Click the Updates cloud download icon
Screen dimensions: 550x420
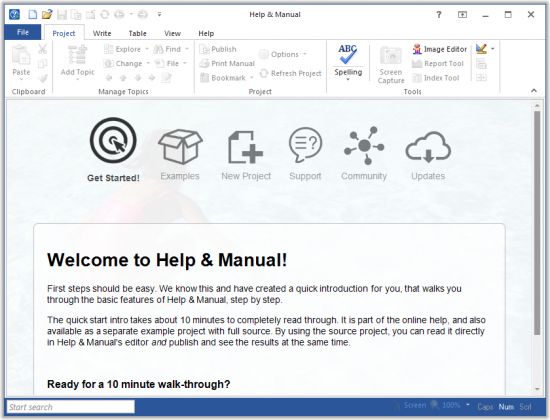click(428, 147)
